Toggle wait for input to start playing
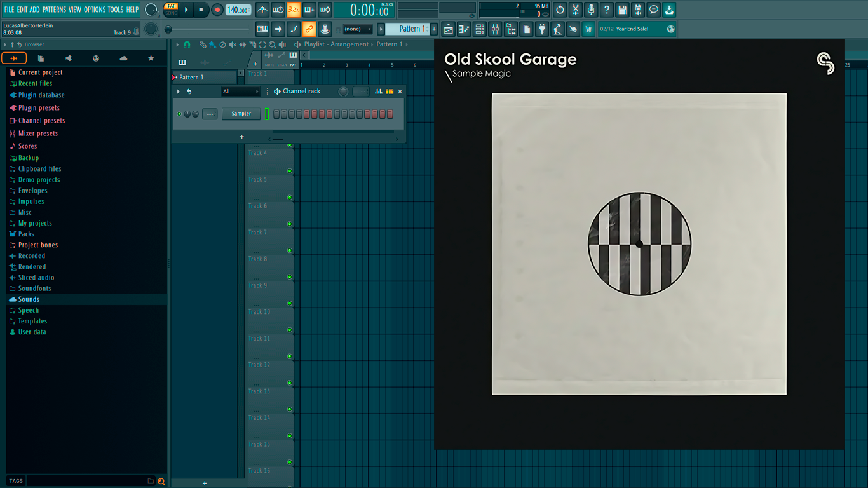Image resolution: width=868 pixels, height=488 pixels. (278, 10)
